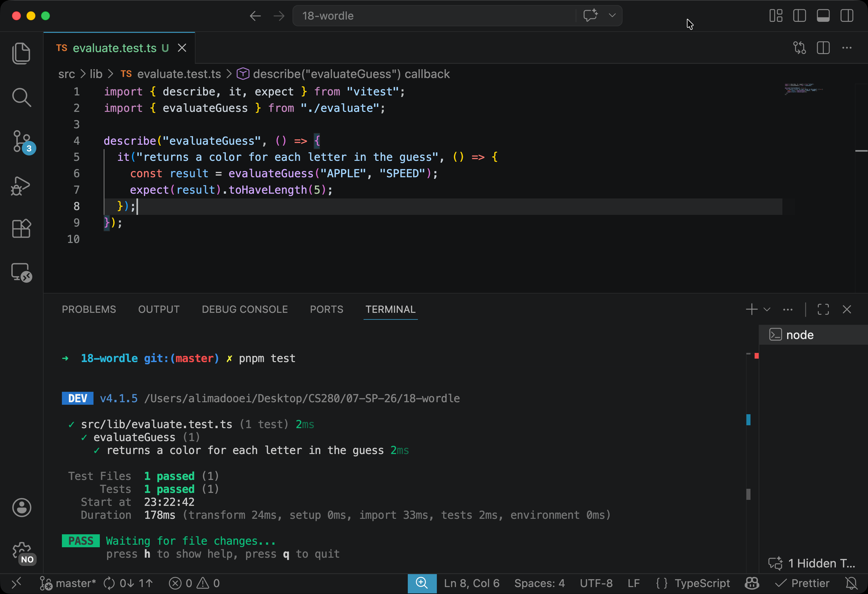The height and width of the screenshot is (594, 868).
Task: Maximize the panel size
Action: 823,309
